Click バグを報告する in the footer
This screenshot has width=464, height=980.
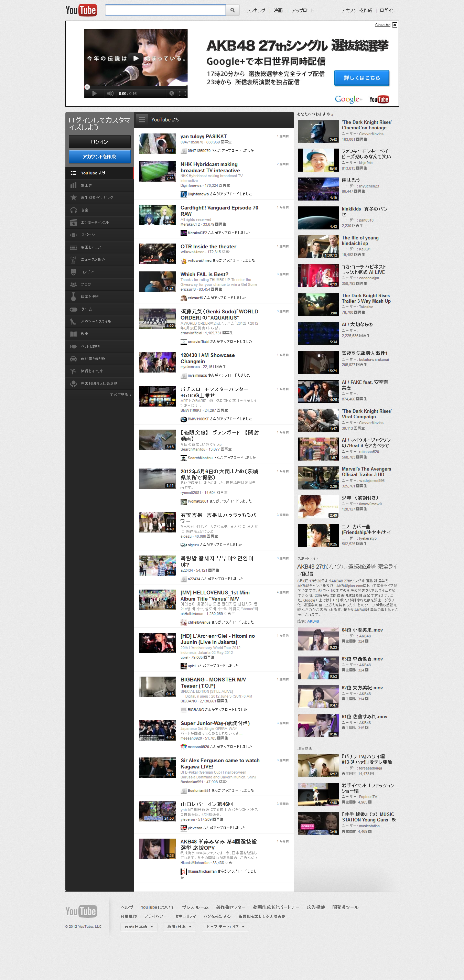217,916
